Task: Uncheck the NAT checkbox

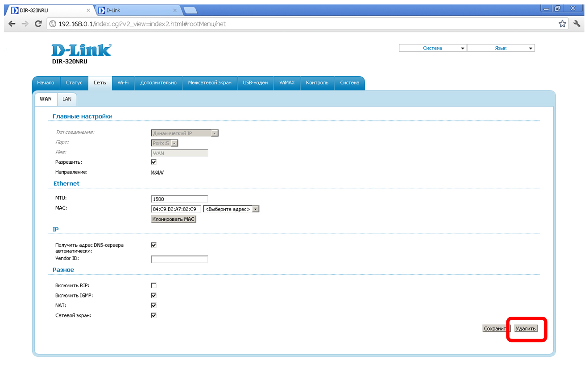Action: tap(154, 306)
